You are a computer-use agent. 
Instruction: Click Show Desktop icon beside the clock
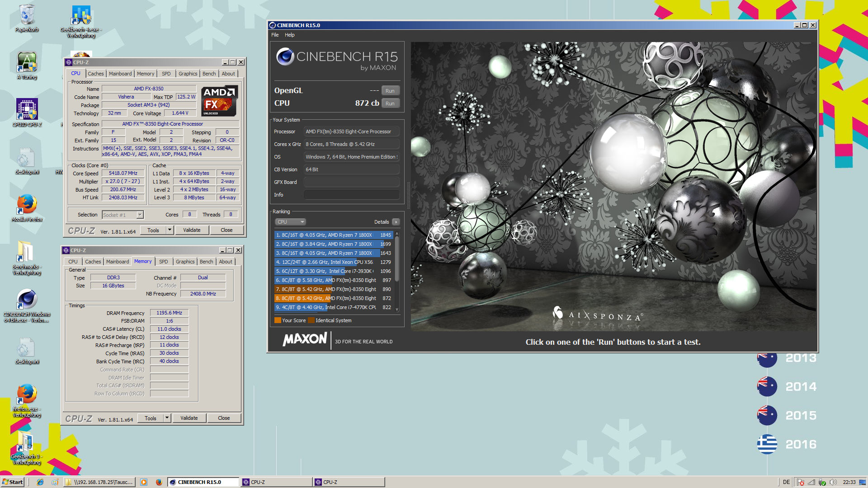point(863,482)
